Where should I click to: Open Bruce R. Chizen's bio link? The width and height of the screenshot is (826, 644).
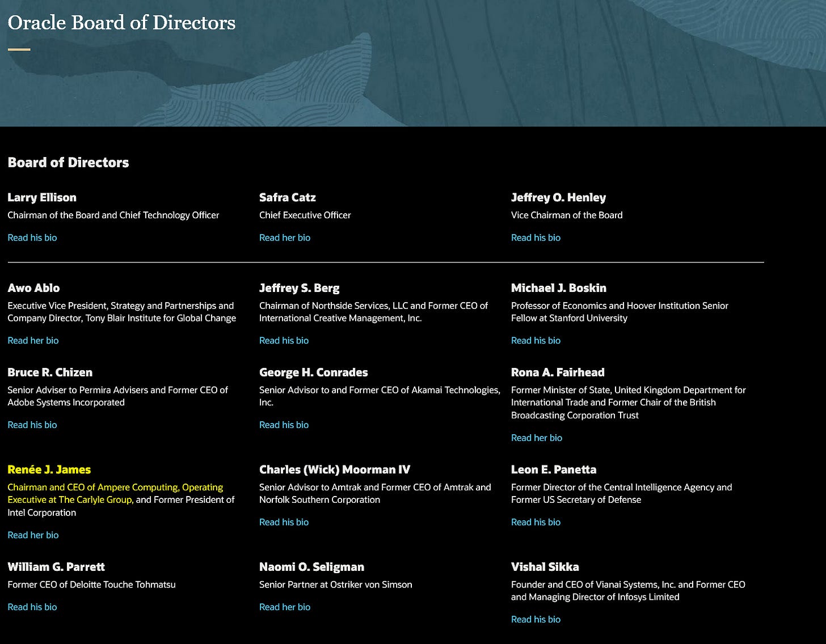click(32, 425)
